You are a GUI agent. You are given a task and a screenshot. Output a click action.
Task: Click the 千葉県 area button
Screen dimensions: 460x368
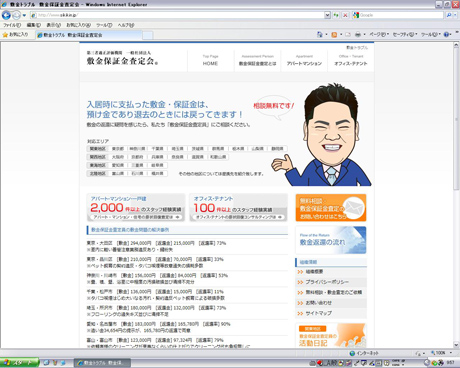(157, 149)
